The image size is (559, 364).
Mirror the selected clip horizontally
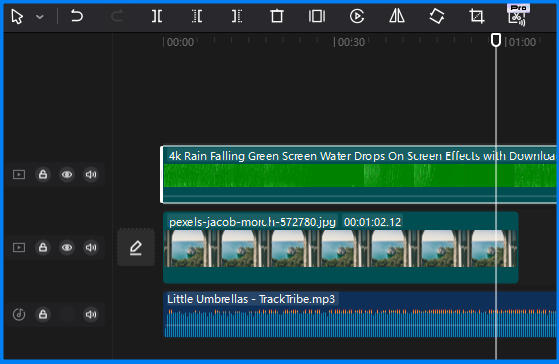(x=397, y=16)
